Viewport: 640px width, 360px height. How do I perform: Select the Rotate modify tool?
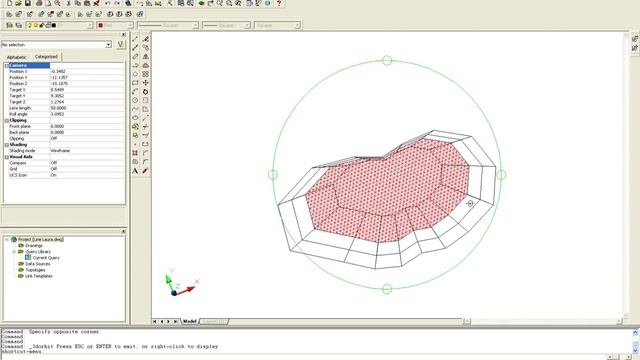(146, 91)
